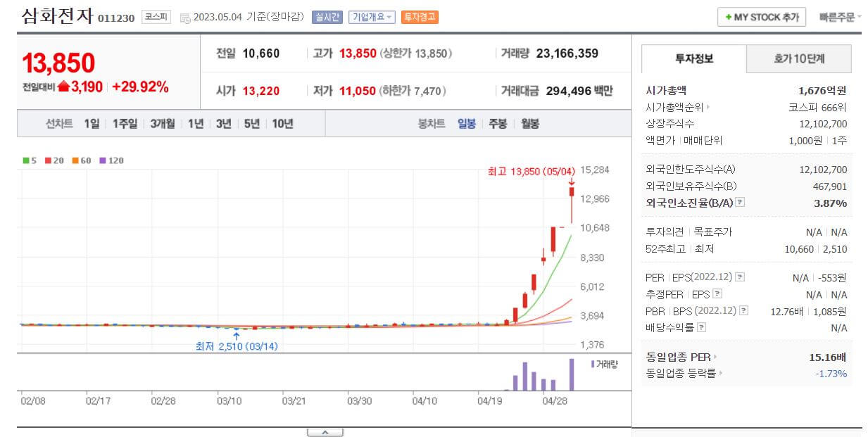This screenshot has height=437, width=868.
Task: Select 1일 line chart period
Action: click(92, 124)
